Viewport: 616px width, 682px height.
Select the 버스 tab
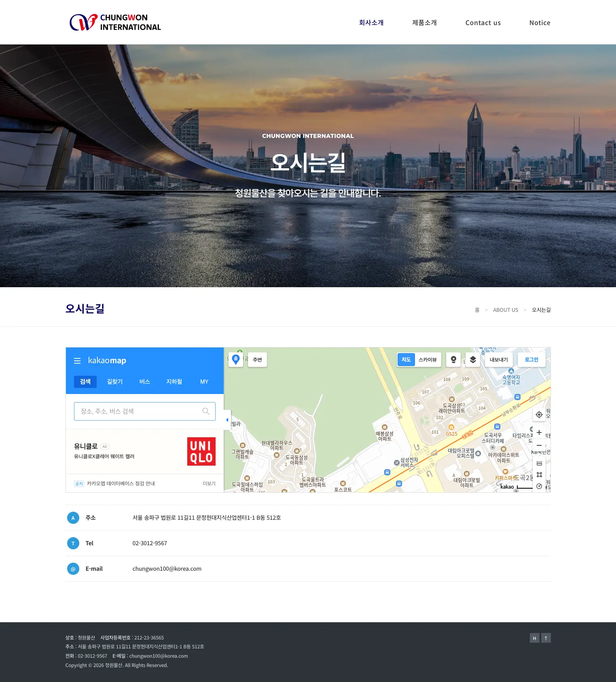(145, 381)
